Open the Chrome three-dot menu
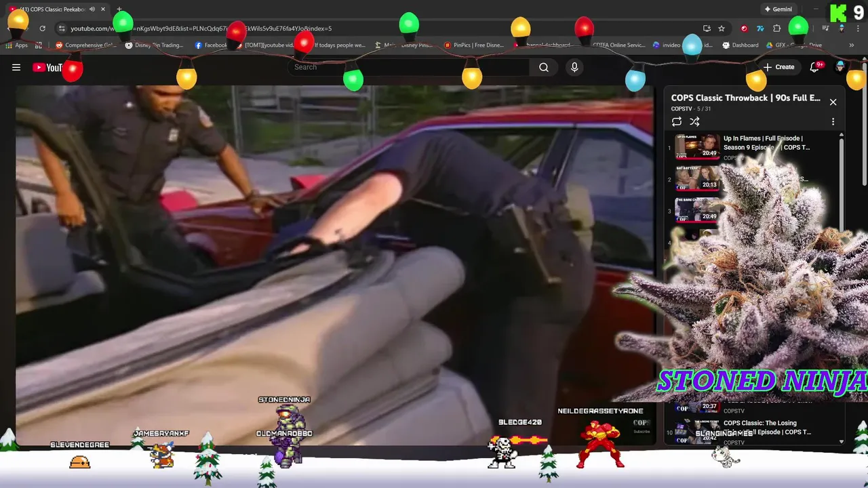This screenshot has height=488, width=868. [x=858, y=28]
